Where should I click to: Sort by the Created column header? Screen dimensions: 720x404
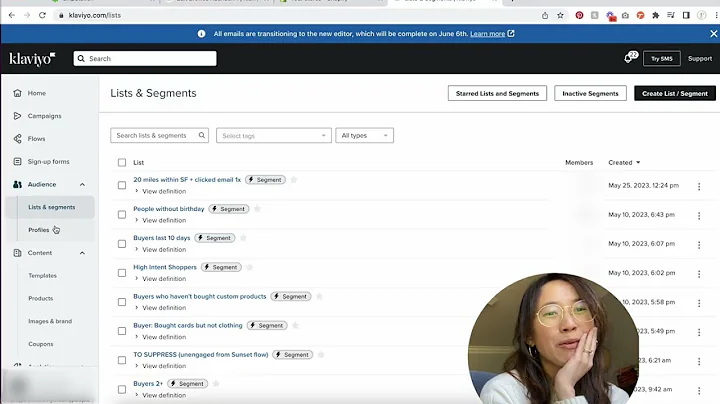(624, 163)
